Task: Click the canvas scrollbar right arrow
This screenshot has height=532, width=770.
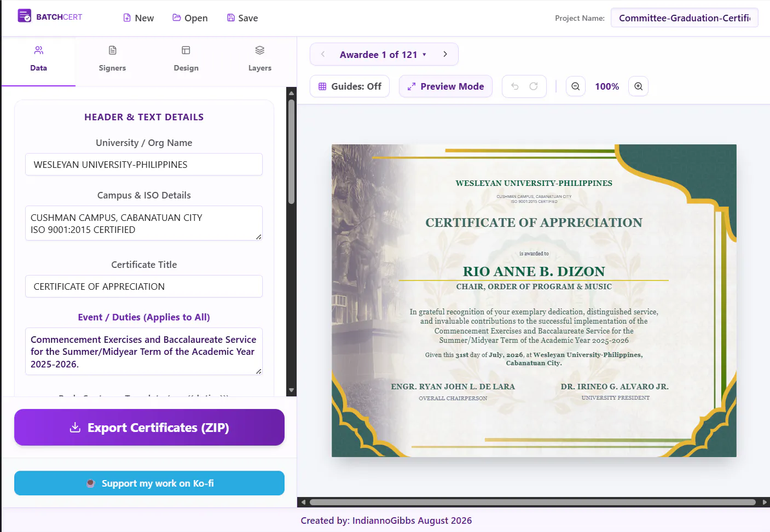Action: point(765,502)
